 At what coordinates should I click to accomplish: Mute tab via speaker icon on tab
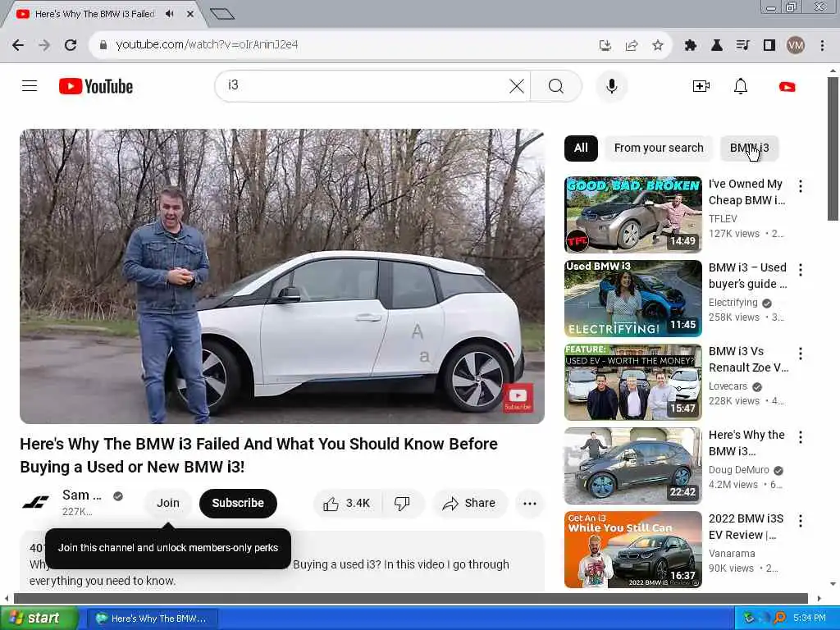tap(169, 14)
